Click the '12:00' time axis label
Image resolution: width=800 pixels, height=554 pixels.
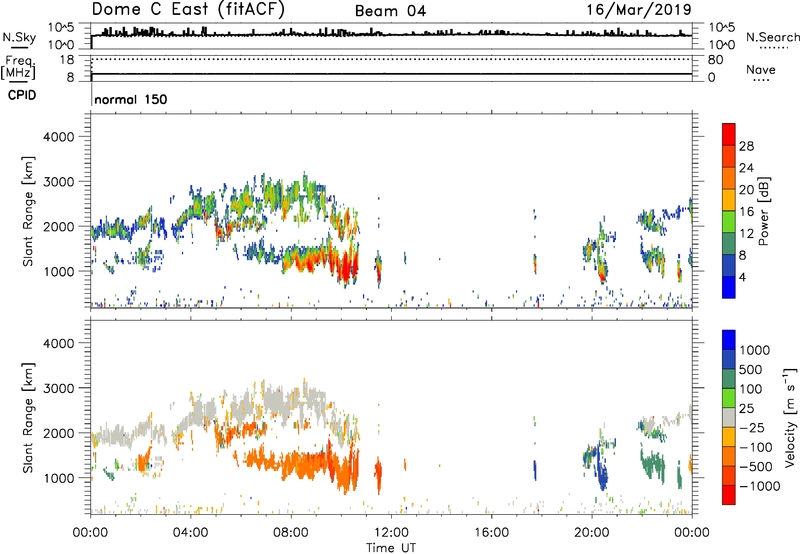(391, 533)
